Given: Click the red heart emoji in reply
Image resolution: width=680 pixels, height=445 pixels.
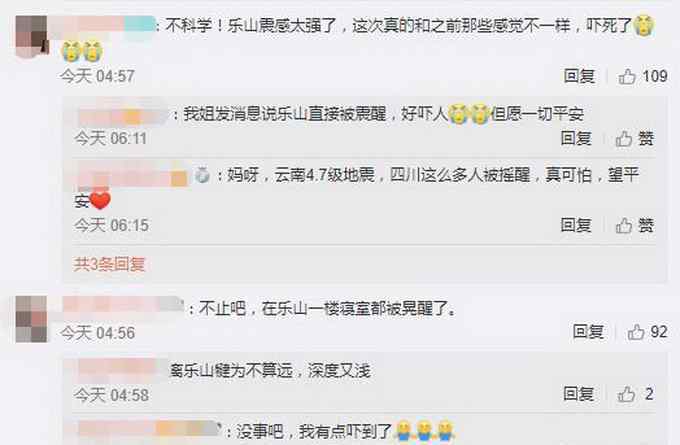Looking at the screenshot, I should [x=100, y=200].
